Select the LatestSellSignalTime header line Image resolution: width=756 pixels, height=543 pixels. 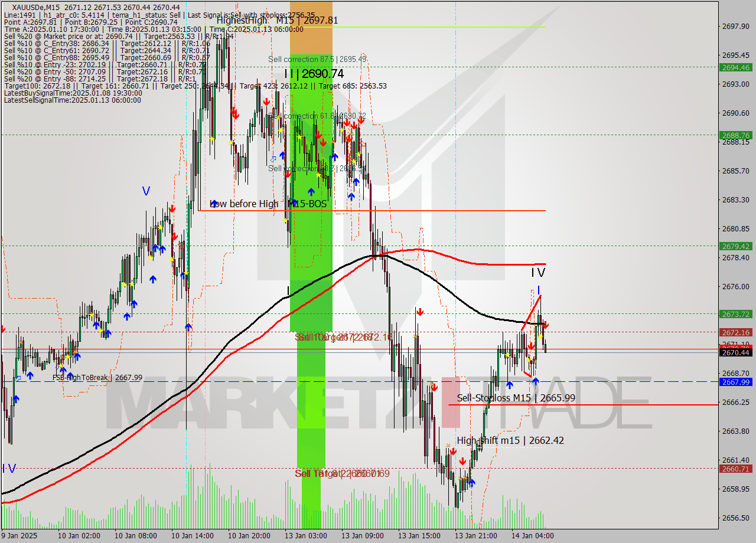tap(72, 100)
